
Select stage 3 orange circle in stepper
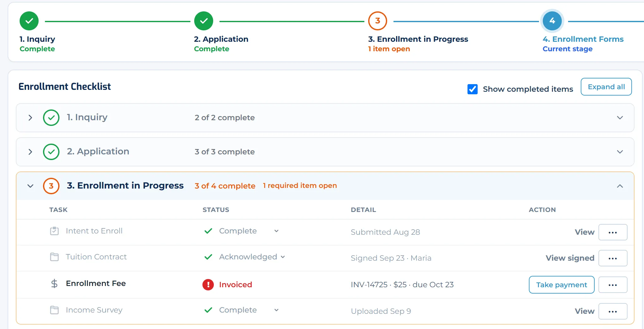378,21
